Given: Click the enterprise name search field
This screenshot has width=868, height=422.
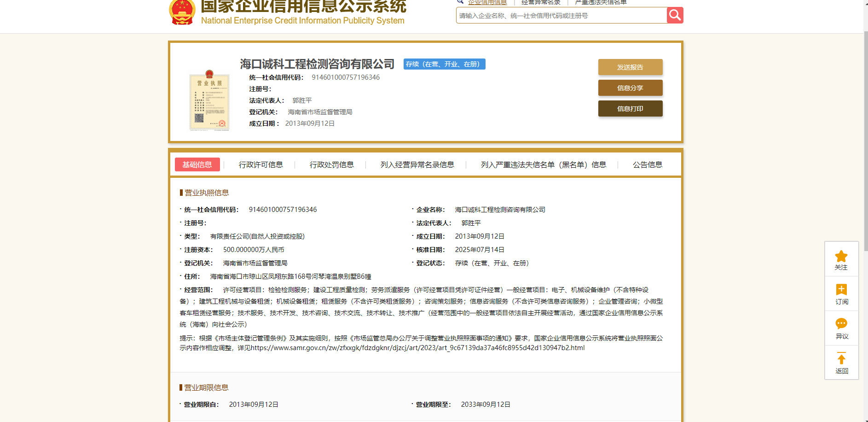Looking at the screenshot, I should point(561,16).
